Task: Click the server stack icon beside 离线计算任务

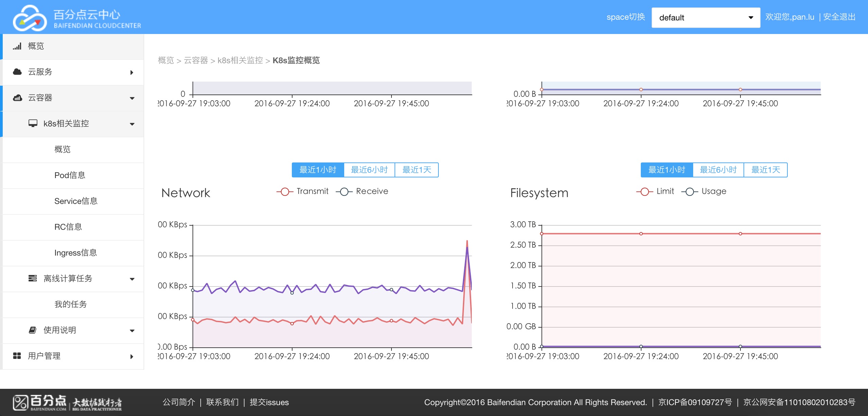Action: tap(33, 278)
